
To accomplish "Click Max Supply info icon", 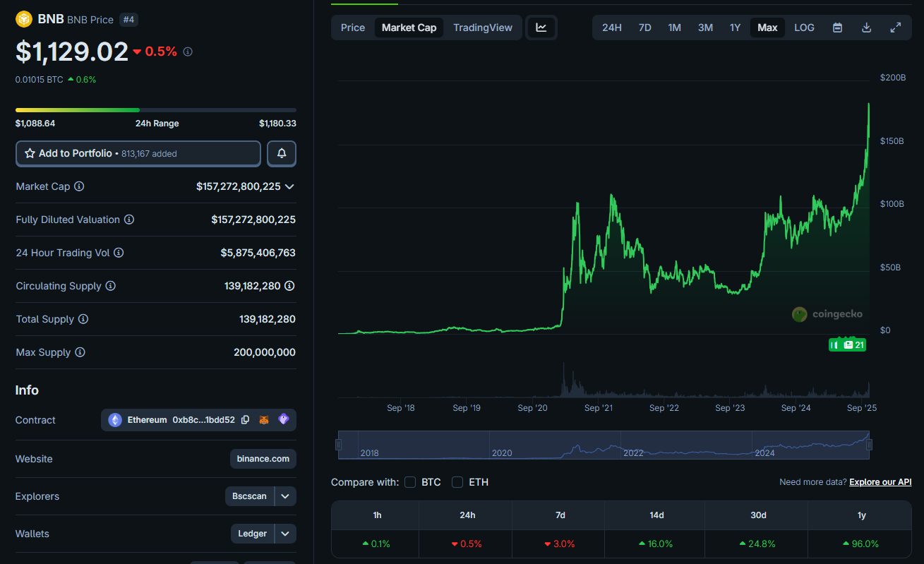I will pyautogui.click(x=80, y=352).
